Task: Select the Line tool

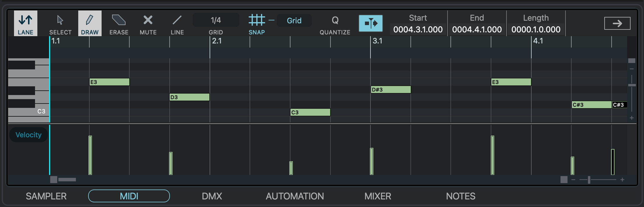Action: pos(177,23)
